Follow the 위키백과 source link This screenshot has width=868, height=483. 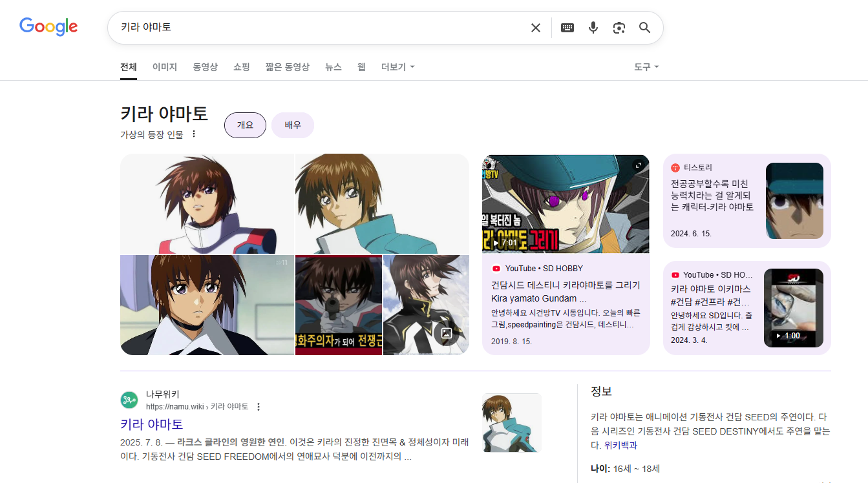point(620,446)
